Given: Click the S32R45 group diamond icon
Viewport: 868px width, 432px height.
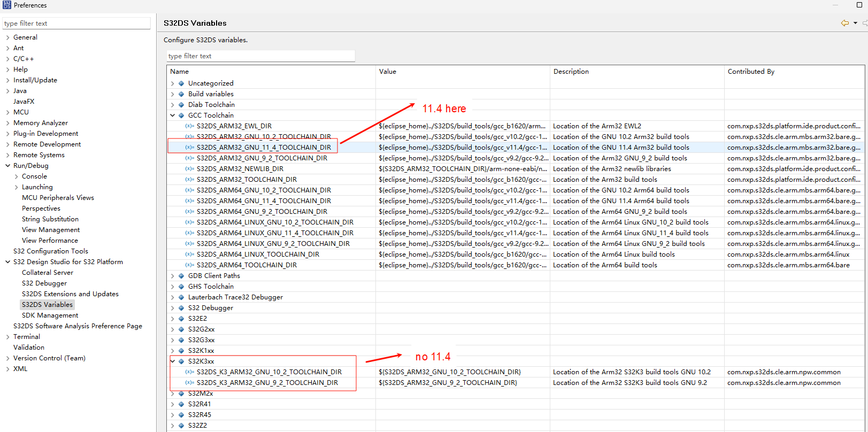Looking at the screenshot, I should point(181,415).
